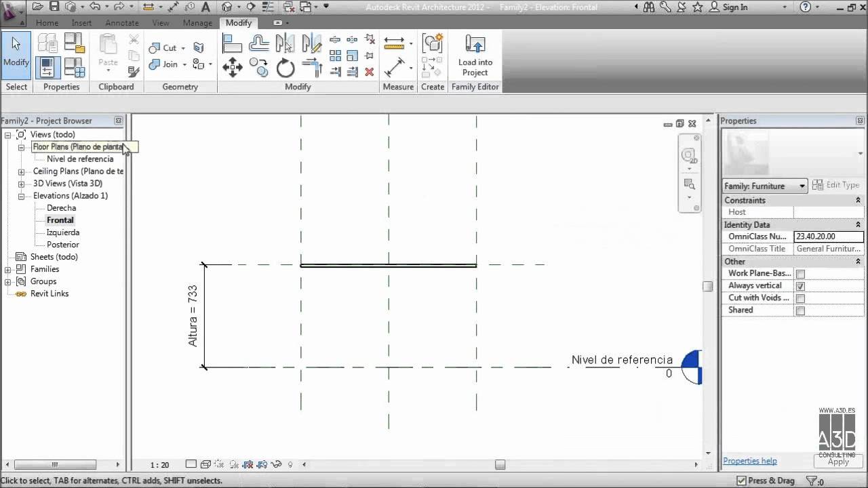Collapse the Elevations (Alzado 1) node
868x488 pixels.
[21, 196]
